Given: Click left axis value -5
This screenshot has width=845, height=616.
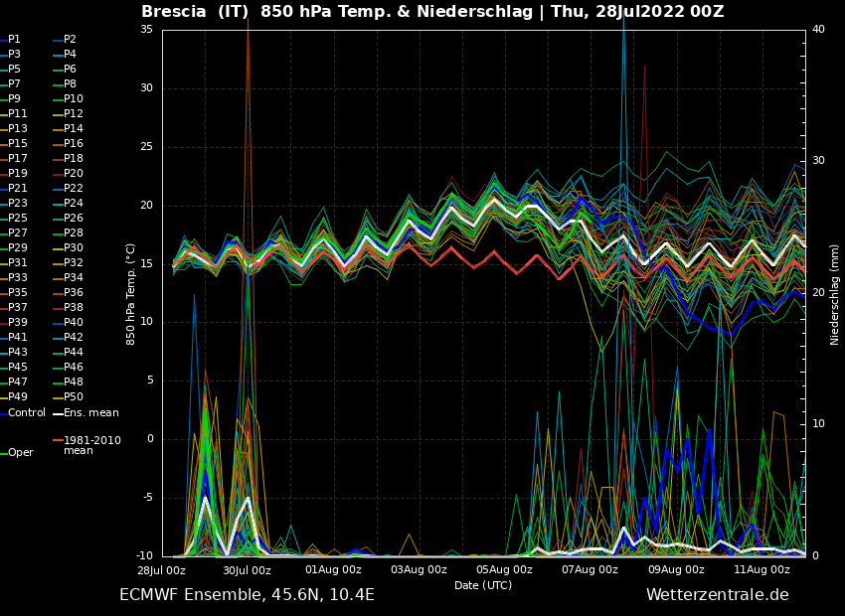Looking at the screenshot, I should tap(146, 498).
